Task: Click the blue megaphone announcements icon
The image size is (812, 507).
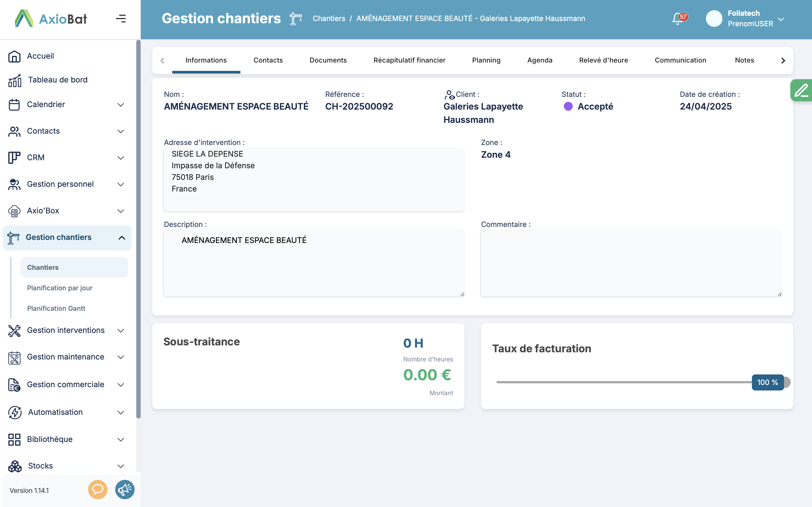Action: click(x=125, y=490)
